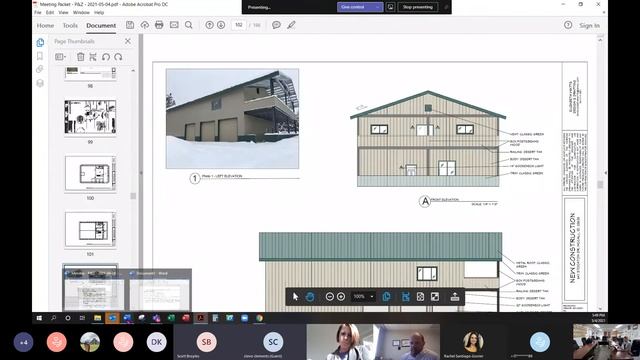
Task: Open the Window menu
Action: 81,13
